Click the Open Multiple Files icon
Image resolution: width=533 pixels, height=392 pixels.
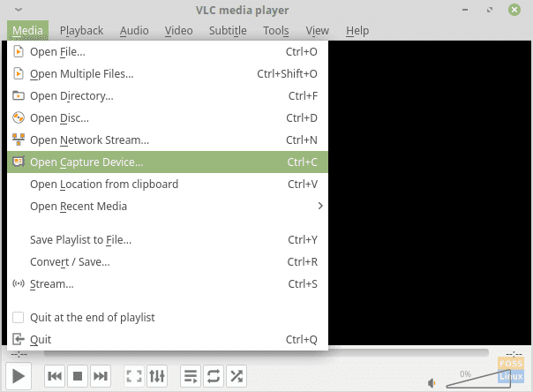pos(19,74)
